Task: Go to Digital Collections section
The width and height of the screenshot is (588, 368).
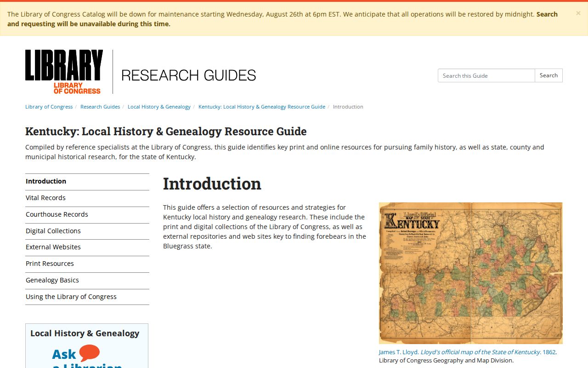Action: coord(87,231)
